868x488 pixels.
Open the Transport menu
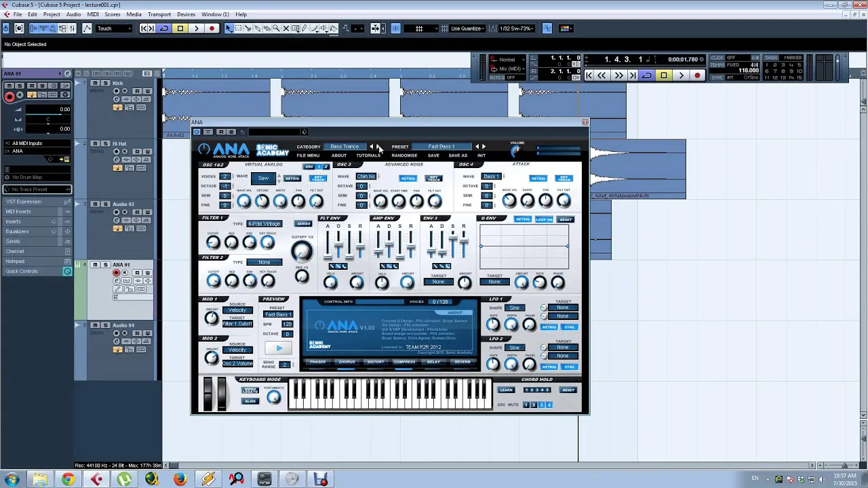159,14
